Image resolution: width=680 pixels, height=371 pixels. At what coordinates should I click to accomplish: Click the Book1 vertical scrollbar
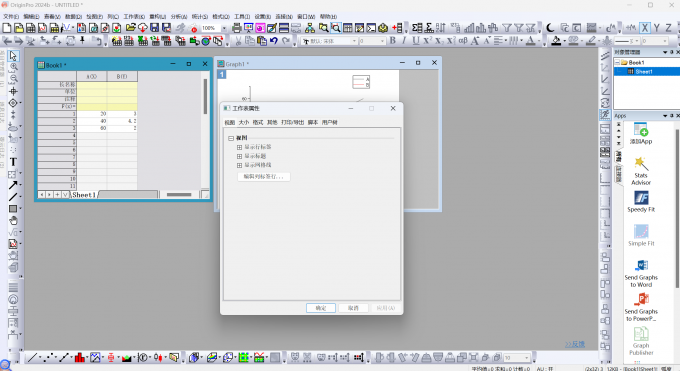tap(205, 130)
